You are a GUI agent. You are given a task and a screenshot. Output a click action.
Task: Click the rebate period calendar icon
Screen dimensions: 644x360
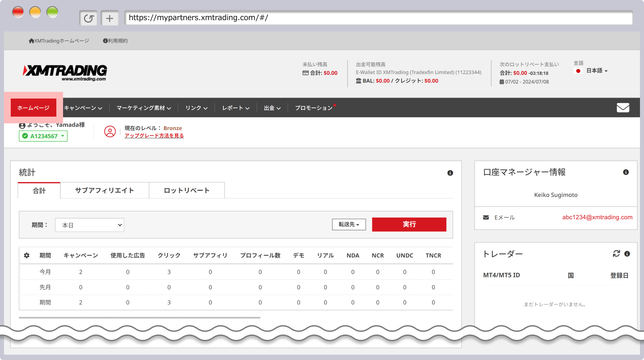point(502,82)
